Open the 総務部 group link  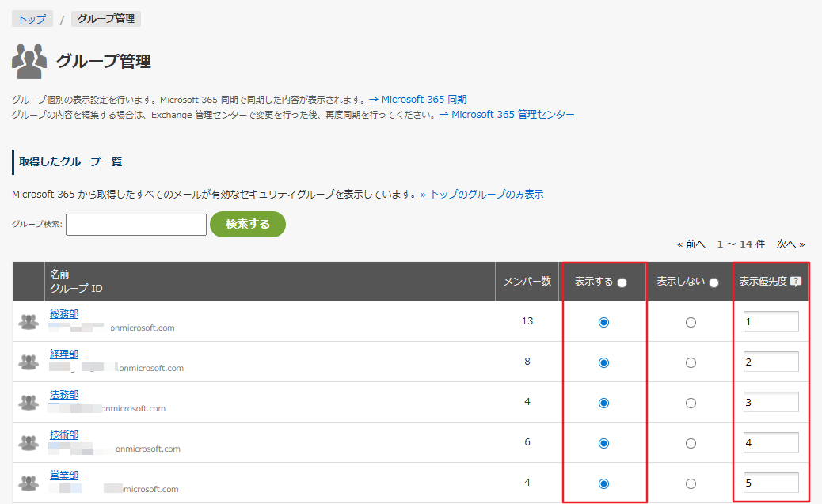[64, 314]
